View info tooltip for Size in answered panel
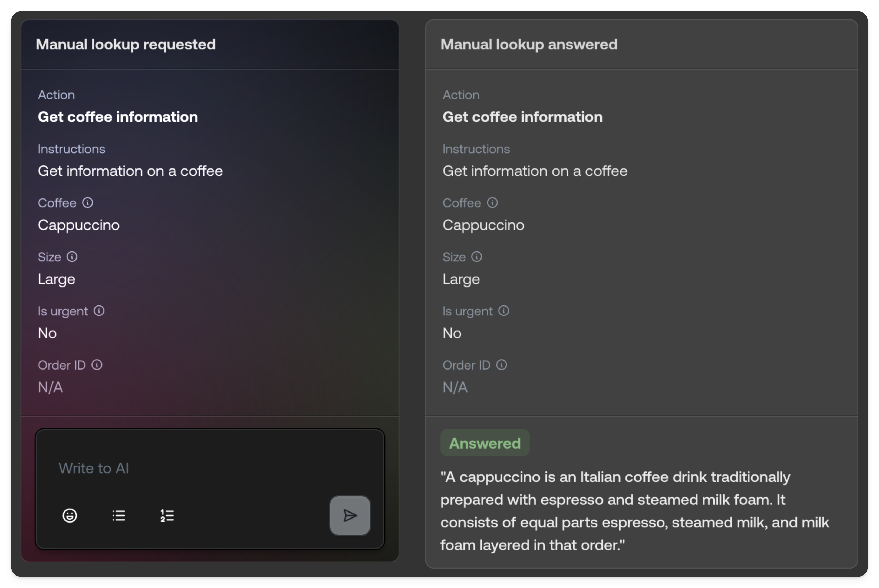The width and height of the screenshot is (879, 588). (477, 257)
